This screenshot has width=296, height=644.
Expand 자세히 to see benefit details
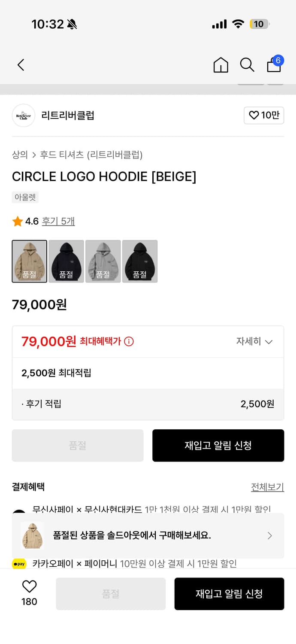[255, 341]
